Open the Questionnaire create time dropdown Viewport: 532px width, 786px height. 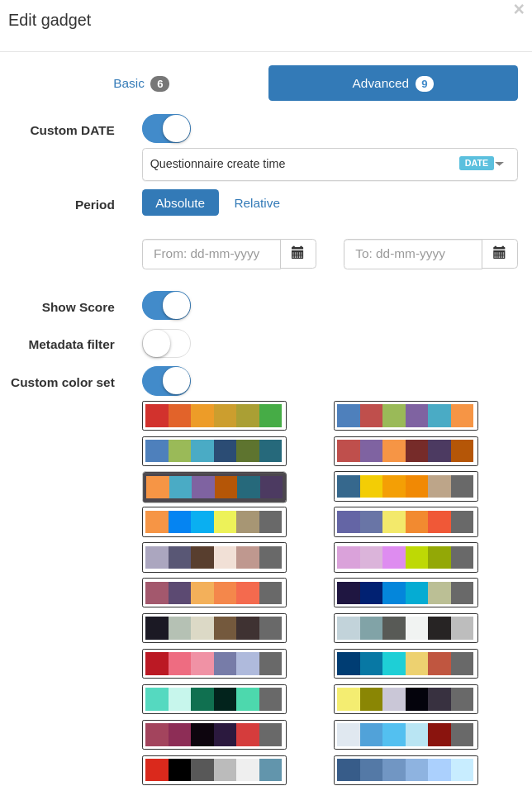pyautogui.click(x=330, y=164)
